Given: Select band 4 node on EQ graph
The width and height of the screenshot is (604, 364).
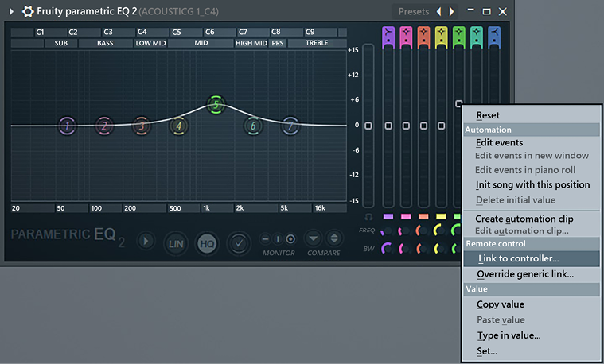Looking at the screenshot, I should (x=178, y=126).
